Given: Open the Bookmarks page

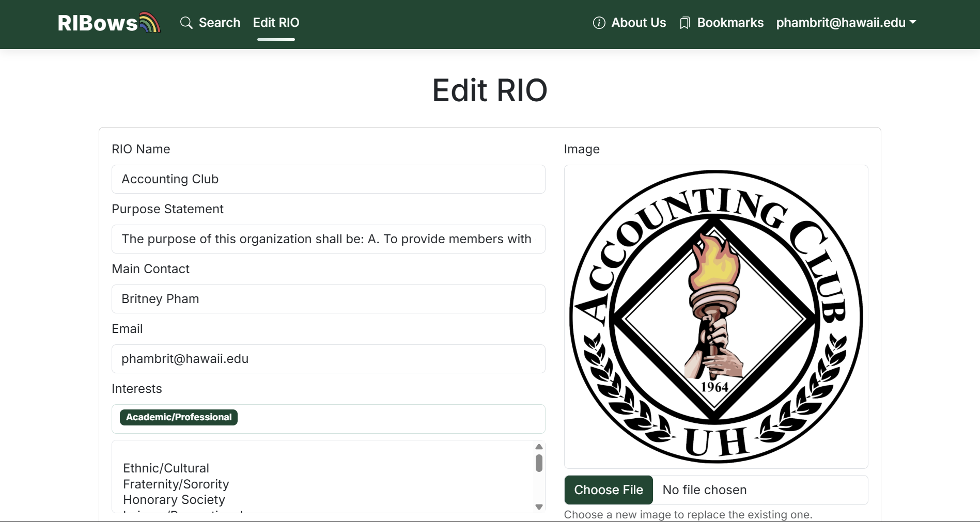Looking at the screenshot, I should (x=730, y=23).
